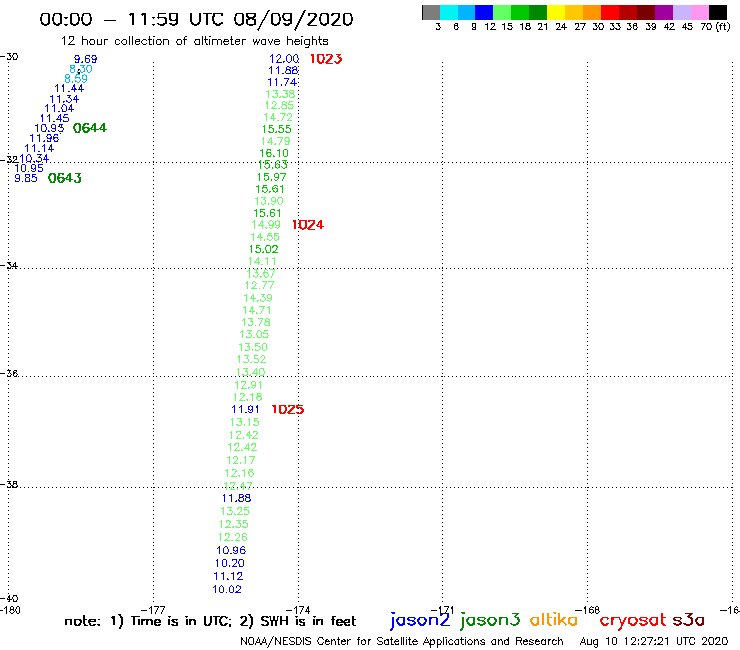Select the subtitle '12 hour collection of altimeter wave heights'
Screen dimensions: 740x650
point(195,41)
